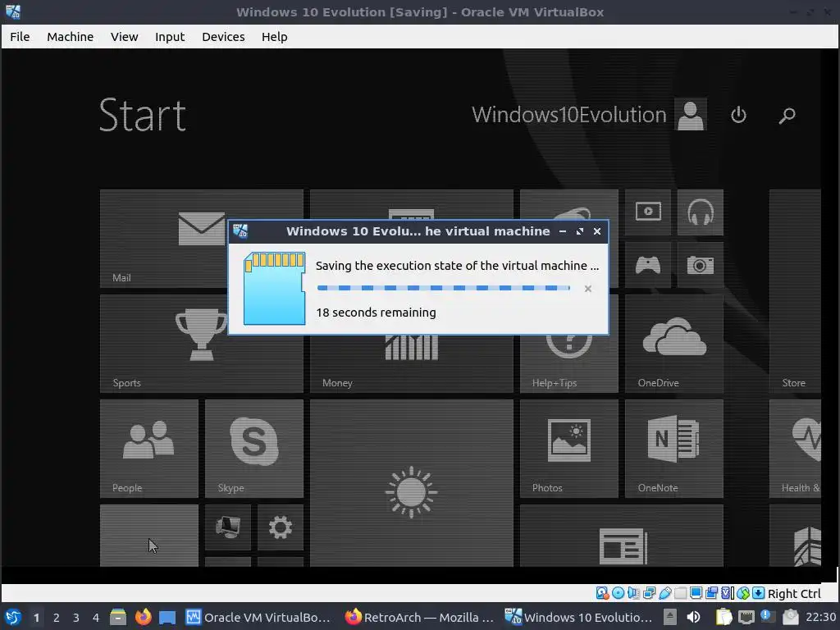This screenshot has width=840, height=630.
Task: Open the Help+Tips tile
Action: (x=569, y=364)
